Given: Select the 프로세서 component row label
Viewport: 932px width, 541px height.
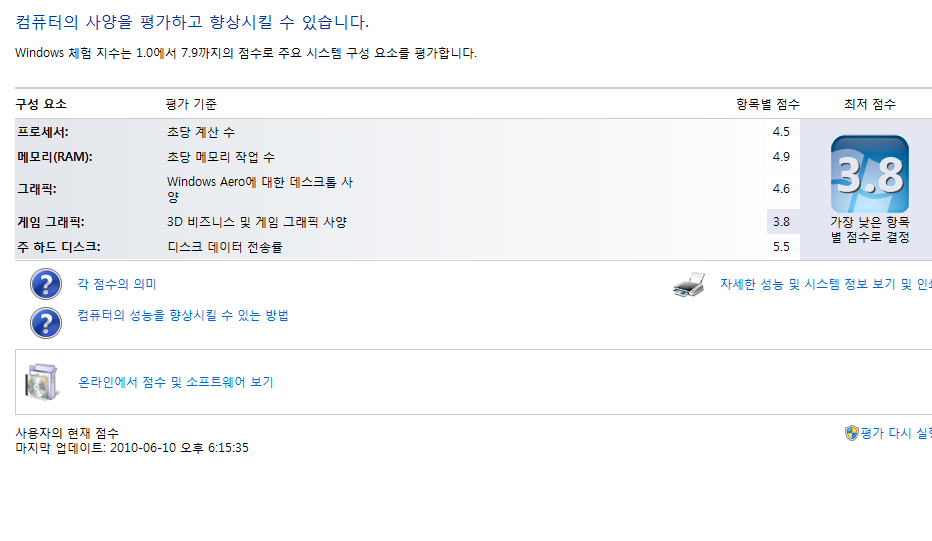Looking at the screenshot, I should [43, 132].
